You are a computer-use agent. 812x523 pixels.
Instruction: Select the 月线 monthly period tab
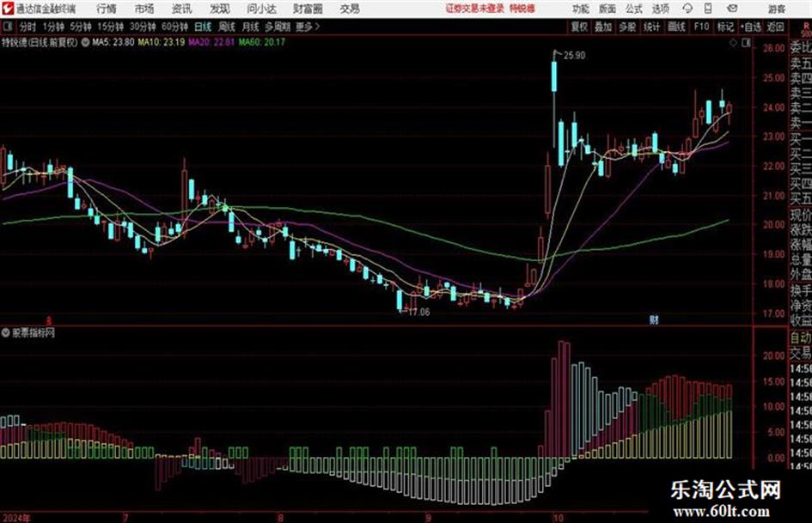click(x=251, y=27)
